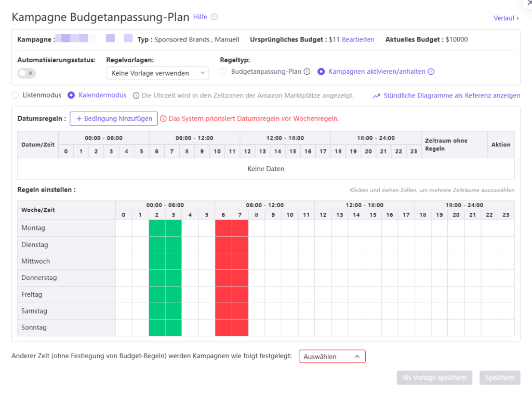The height and width of the screenshot is (395, 532).
Task: Click the Mittwoch row label
Action: coord(36,261)
